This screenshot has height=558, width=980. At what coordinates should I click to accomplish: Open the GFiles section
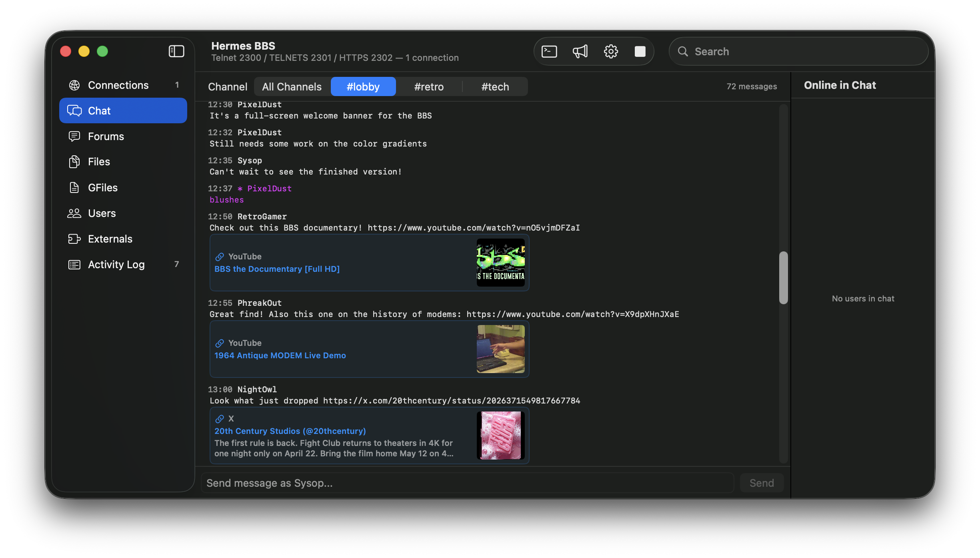[x=102, y=187]
